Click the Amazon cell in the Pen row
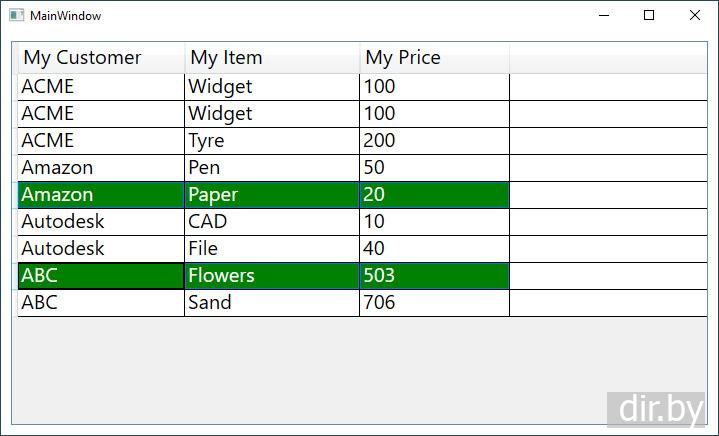Screen dimensions: 719x436 (x=101, y=168)
